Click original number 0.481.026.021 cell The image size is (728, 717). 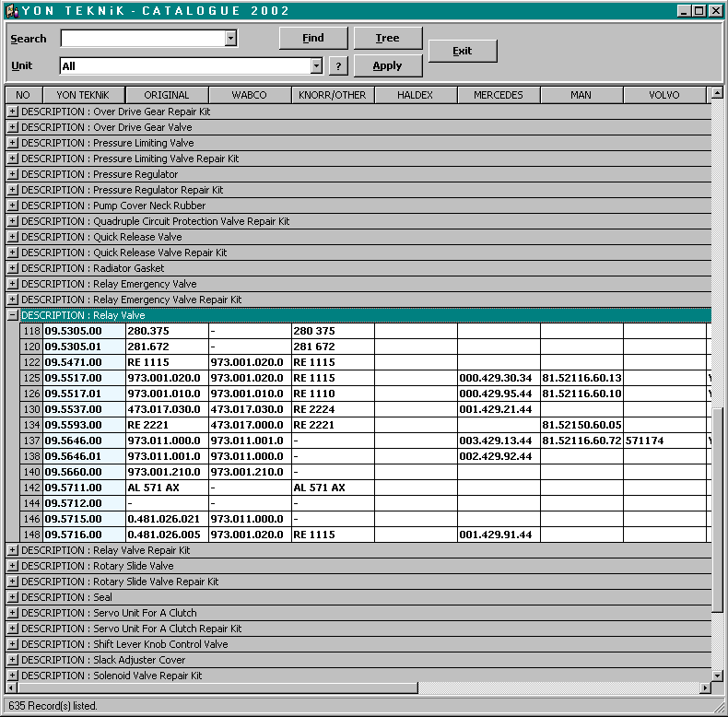[167, 519]
